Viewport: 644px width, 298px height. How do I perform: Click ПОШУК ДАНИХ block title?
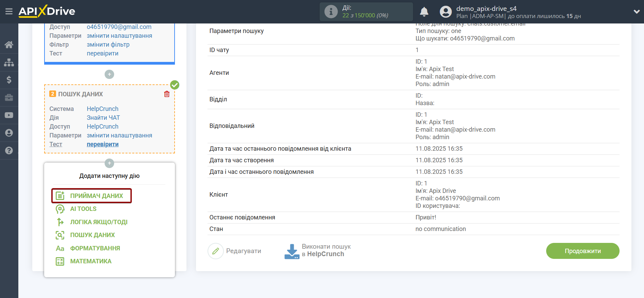click(x=80, y=94)
